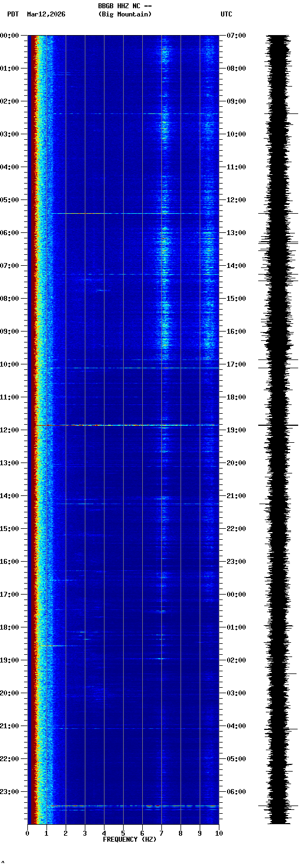
Task: Click the PDT time label '18:00'
Action: pos(10,627)
